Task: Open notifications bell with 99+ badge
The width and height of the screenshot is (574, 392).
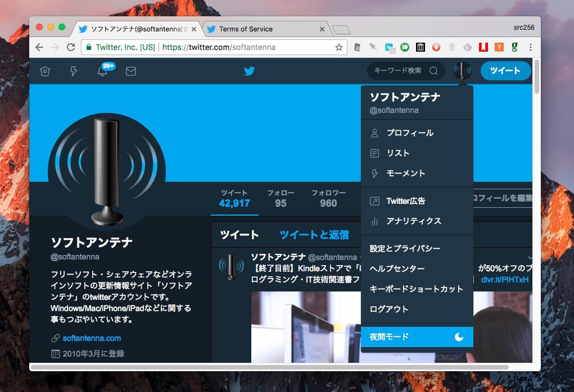Action: (102, 71)
